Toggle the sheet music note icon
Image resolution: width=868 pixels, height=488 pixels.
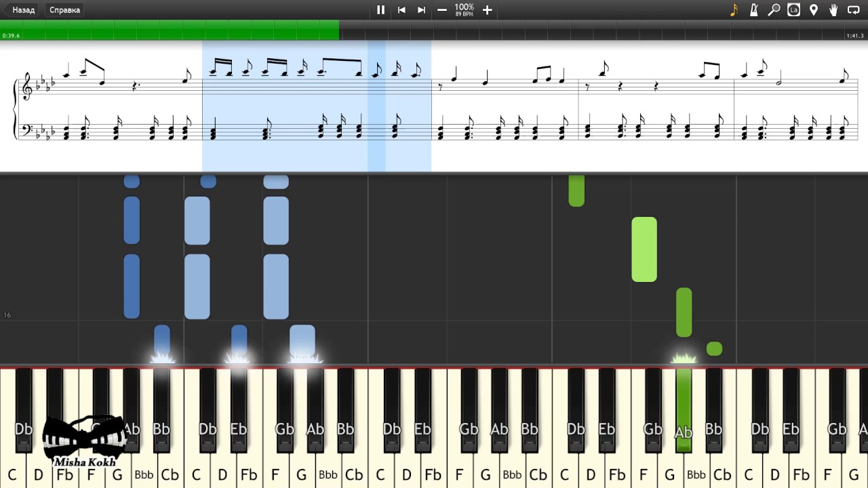[734, 10]
